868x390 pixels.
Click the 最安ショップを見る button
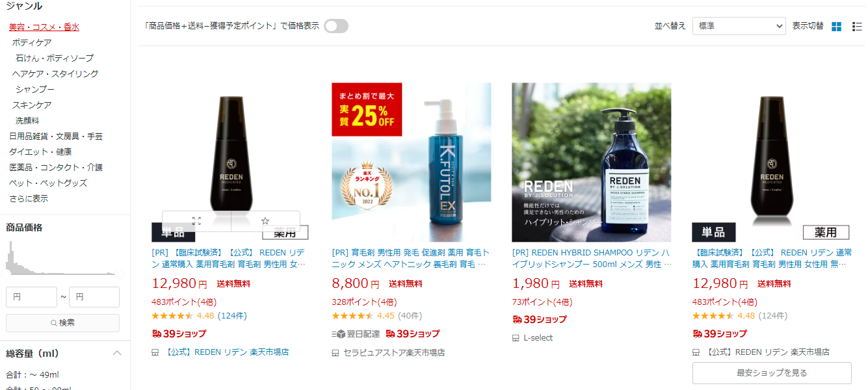point(772,373)
